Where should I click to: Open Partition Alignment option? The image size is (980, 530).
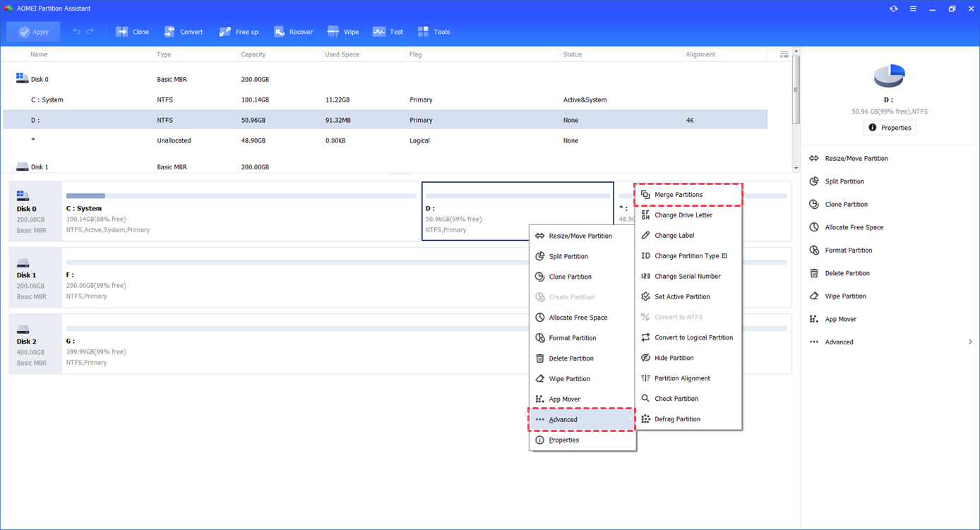[688, 378]
